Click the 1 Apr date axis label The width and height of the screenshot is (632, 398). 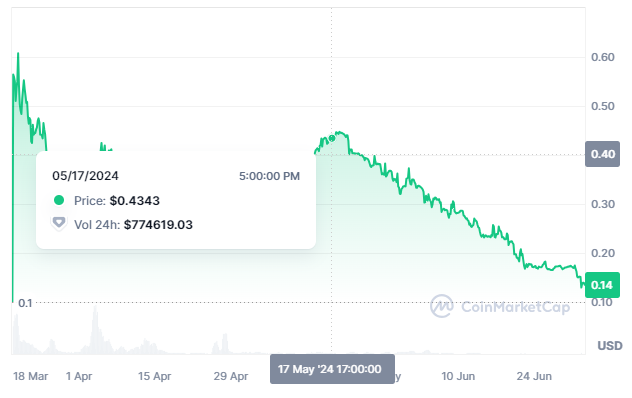pyautogui.click(x=79, y=376)
